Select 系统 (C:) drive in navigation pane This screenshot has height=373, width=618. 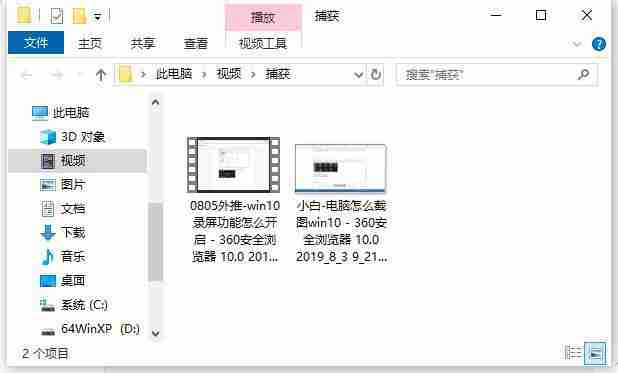(x=74, y=305)
